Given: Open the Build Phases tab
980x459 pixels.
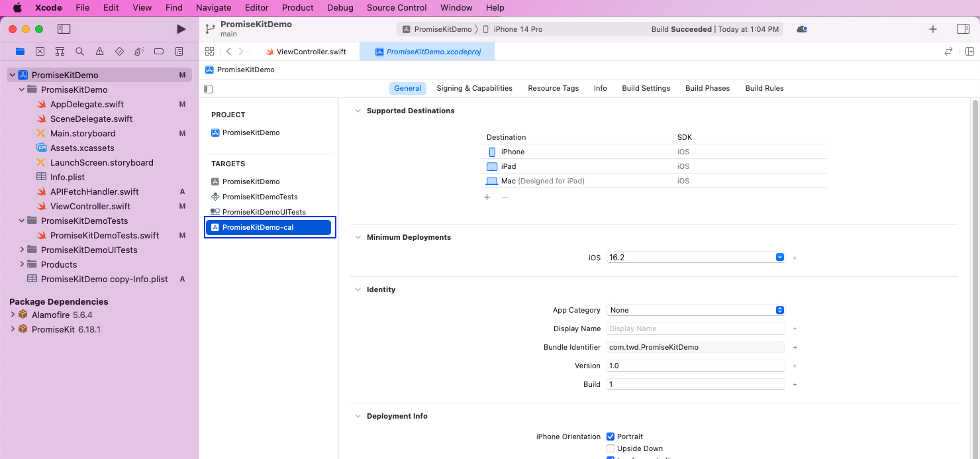Looking at the screenshot, I should 707,88.
